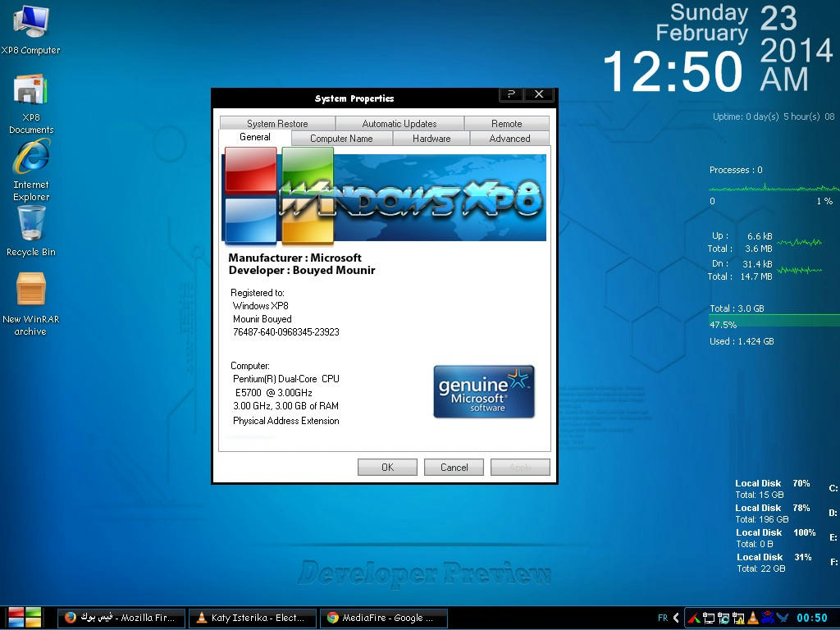Click the CPU usage graph in the widget
Image resolution: width=840 pixels, height=630 pixels.
pos(774,188)
